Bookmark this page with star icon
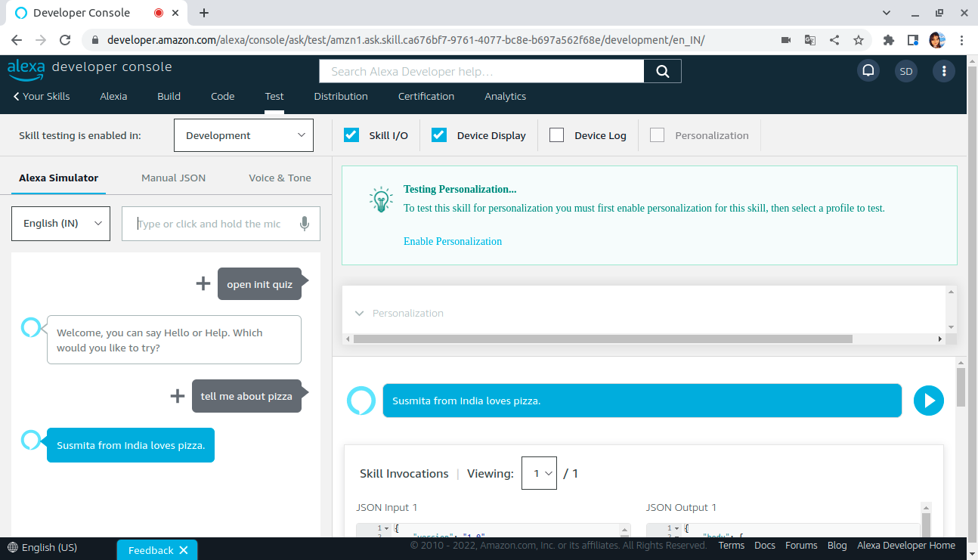Image resolution: width=978 pixels, height=560 pixels. pyautogui.click(x=859, y=40)
